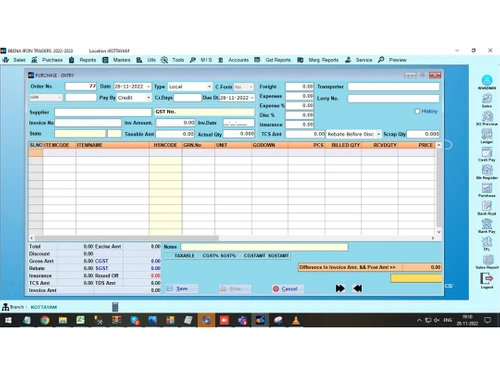This screenshot has height=375, width=500.
Task: Click the Freight amount field
Action: point(300,87)
